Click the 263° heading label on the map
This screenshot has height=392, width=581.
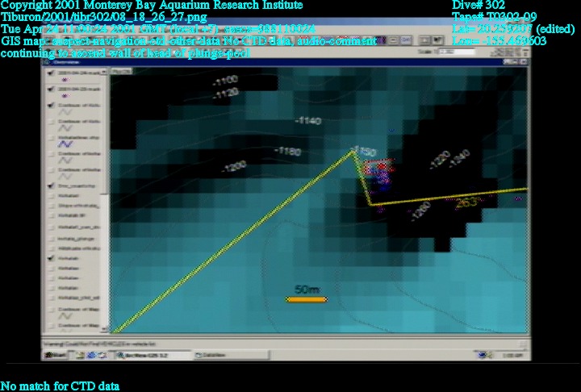click(x=469, y=202)
